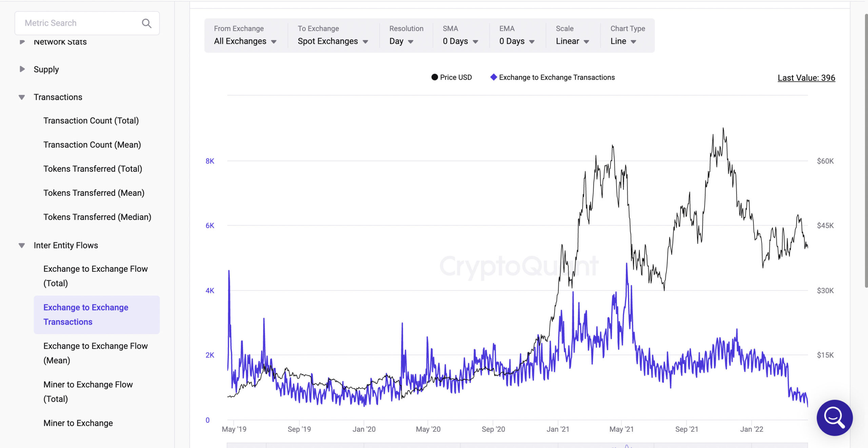The width and height of the screenshot is (868, 448).
Task: Click the $15K right axis label
Action: tap(825, 355)
